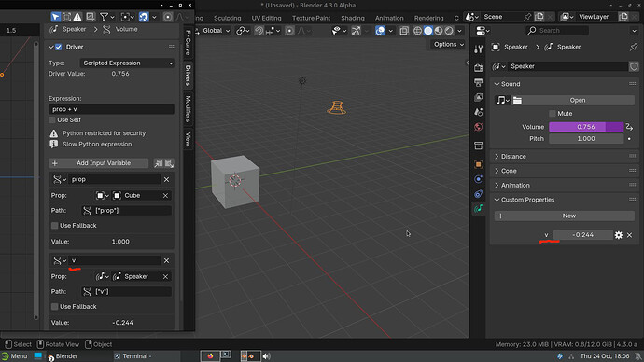Click New custom property button
The height and width of the screenshot is (362, 644).
click(x=565, y=216)
